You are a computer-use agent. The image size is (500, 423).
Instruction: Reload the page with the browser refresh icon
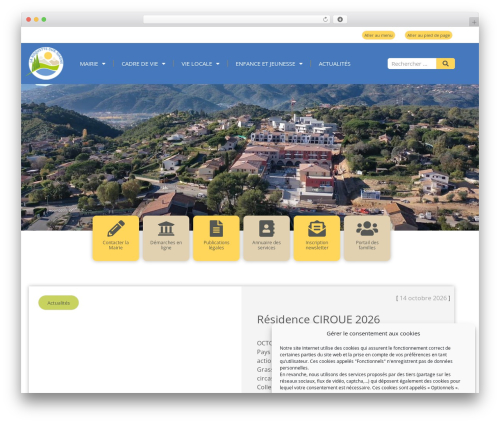(325, 19)
